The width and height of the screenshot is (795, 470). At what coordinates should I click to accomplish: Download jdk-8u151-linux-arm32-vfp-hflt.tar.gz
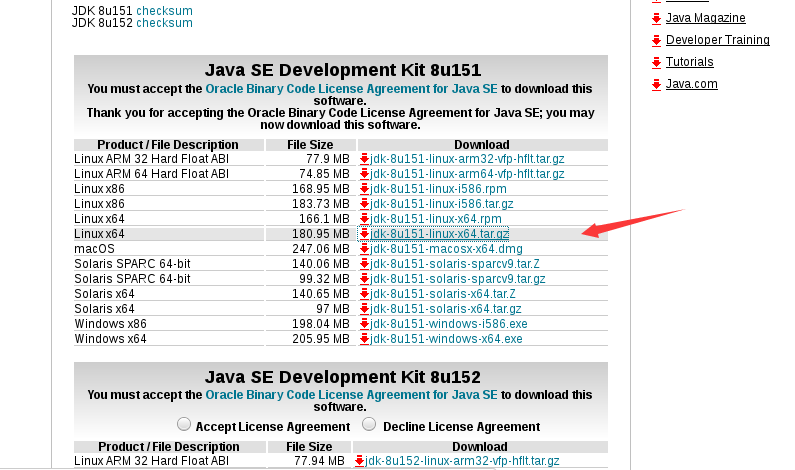pyautogui.click(x=467, y=159)
